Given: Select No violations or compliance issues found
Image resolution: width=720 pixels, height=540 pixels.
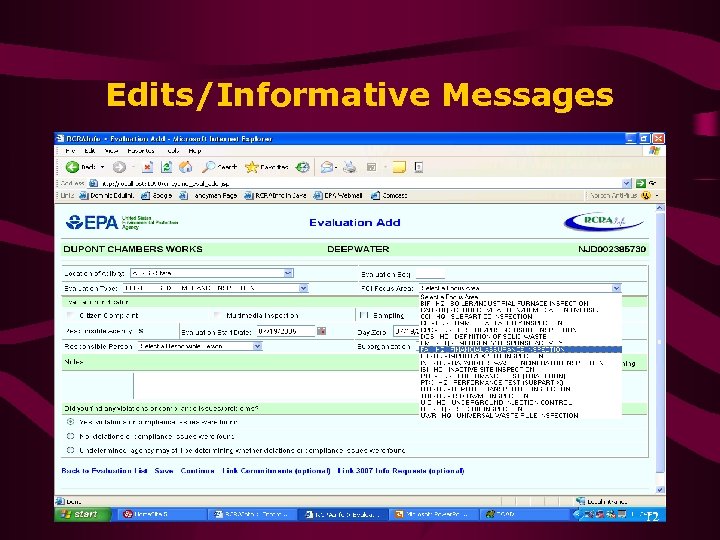Looking at the screenshot, I should (70, 436).
